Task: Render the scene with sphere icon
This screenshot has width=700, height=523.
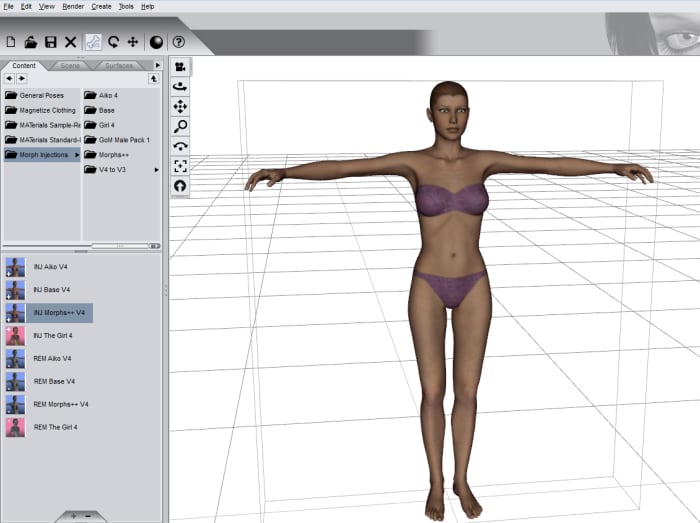Action: pyautogui.click(x=156, y=42)
